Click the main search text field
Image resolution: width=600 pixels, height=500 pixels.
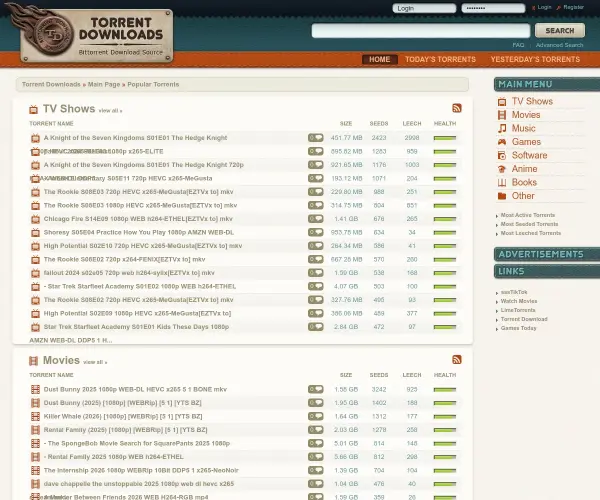pos(421,31)
